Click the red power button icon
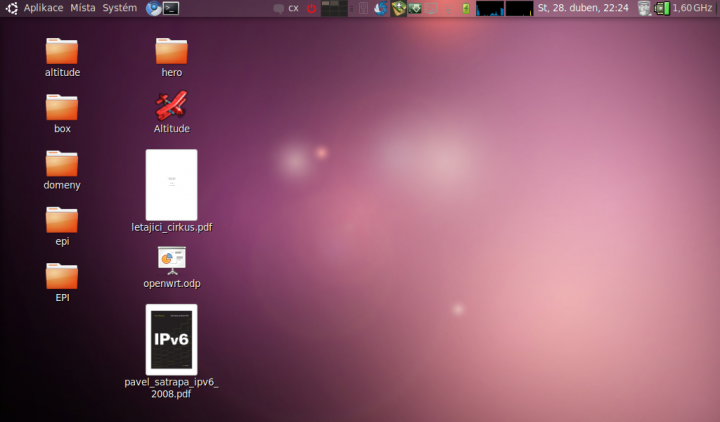The width and height of the screenshot is (720, 422). (311, 8)
